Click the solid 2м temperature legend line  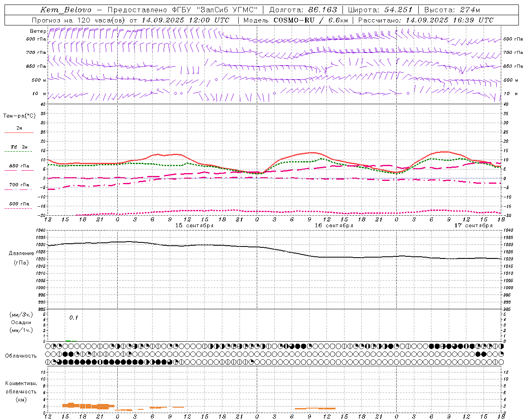coord(19,132)
